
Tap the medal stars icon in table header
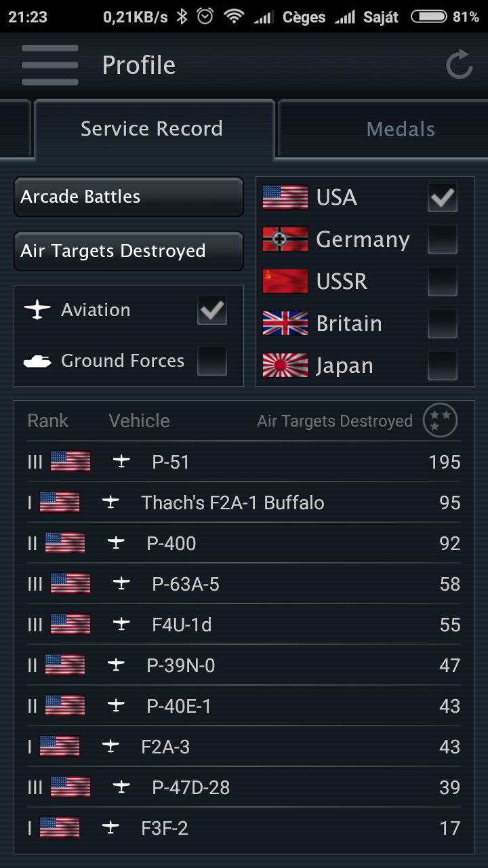[x=440, y=420]
